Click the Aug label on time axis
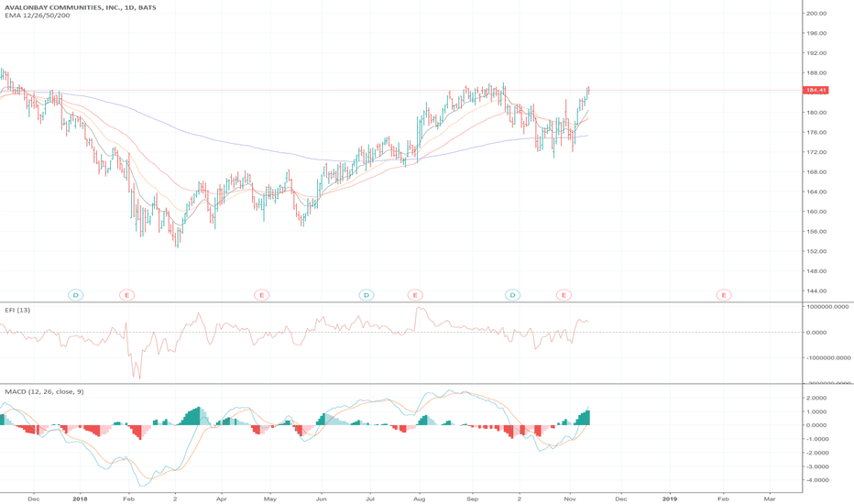 tap(420, 499)
